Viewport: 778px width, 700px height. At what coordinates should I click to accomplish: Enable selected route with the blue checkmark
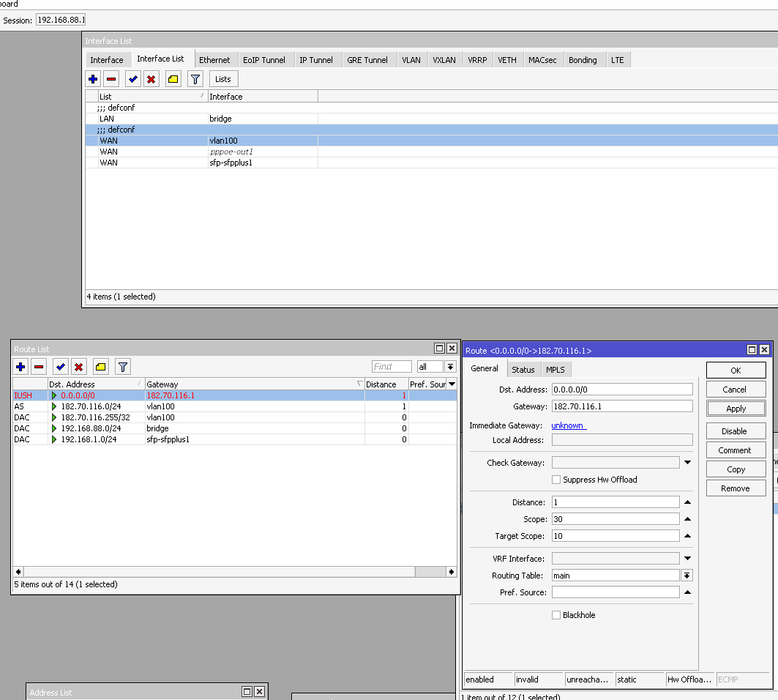[x=61, y=367]
